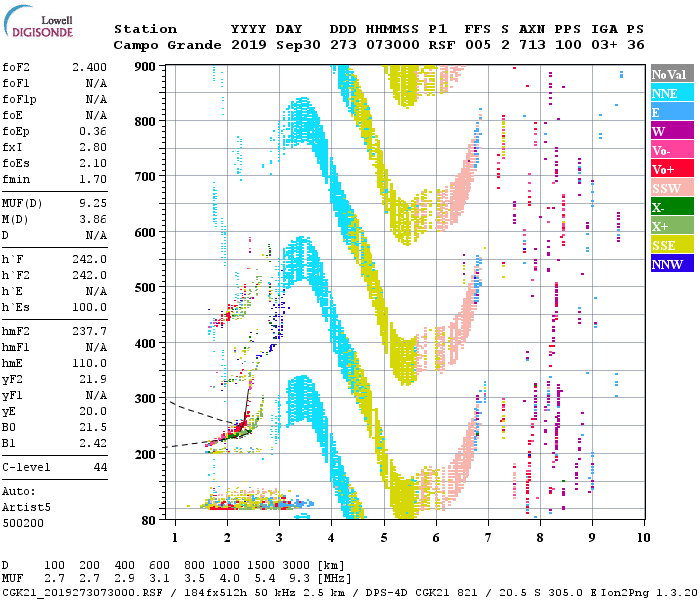Click the IGA value 03+
The height and width of the screenshot is (600, 700).
(x=604, y=45)
